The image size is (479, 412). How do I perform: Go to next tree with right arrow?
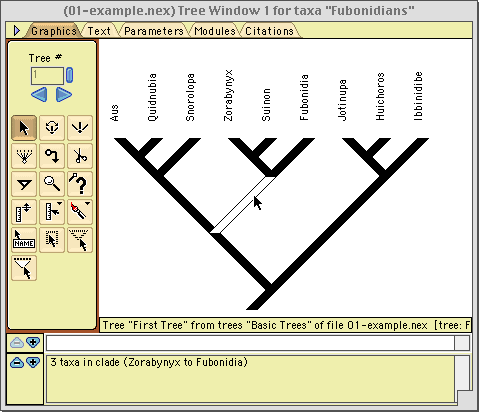pyautogui.click(x=64, y=95)
